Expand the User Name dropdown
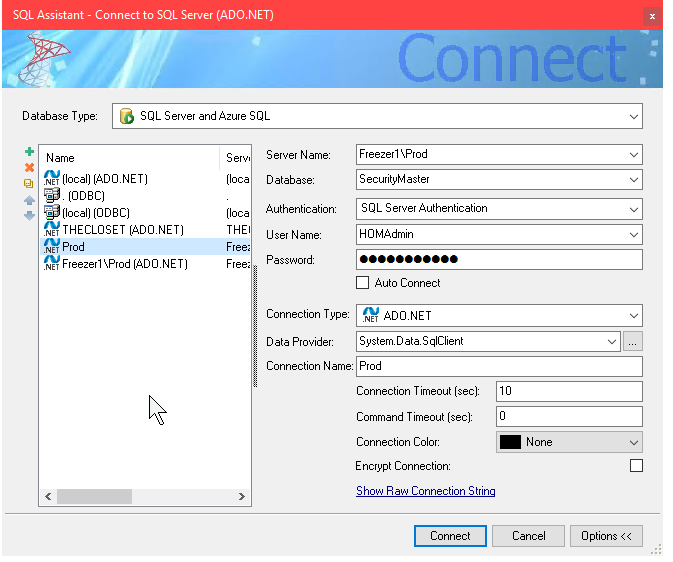 click(634, 235)
